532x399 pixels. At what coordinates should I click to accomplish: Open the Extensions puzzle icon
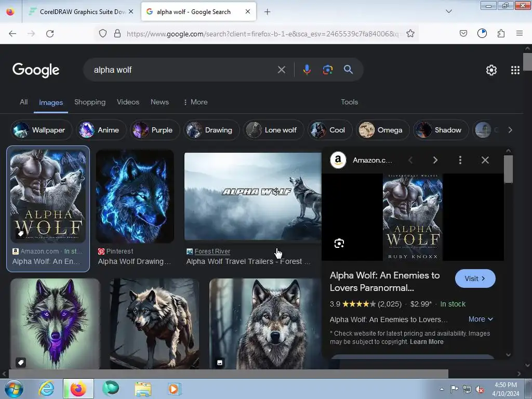501,33
